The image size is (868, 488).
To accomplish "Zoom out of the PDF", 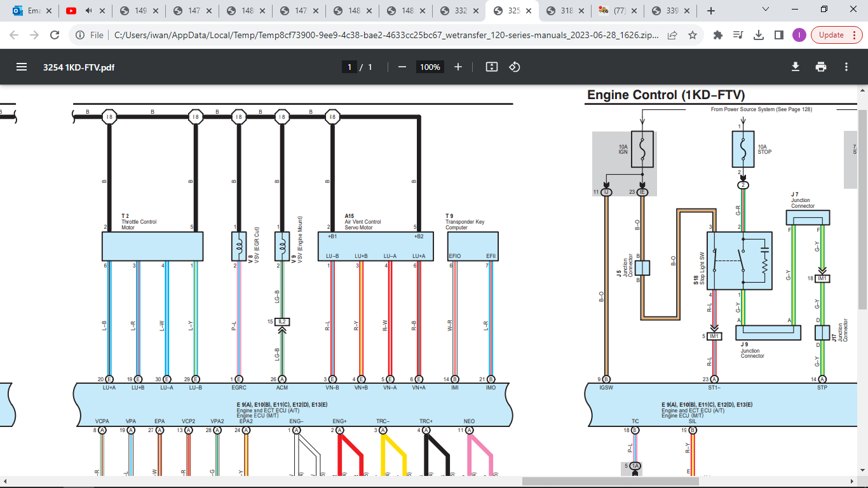I will 402,67.
